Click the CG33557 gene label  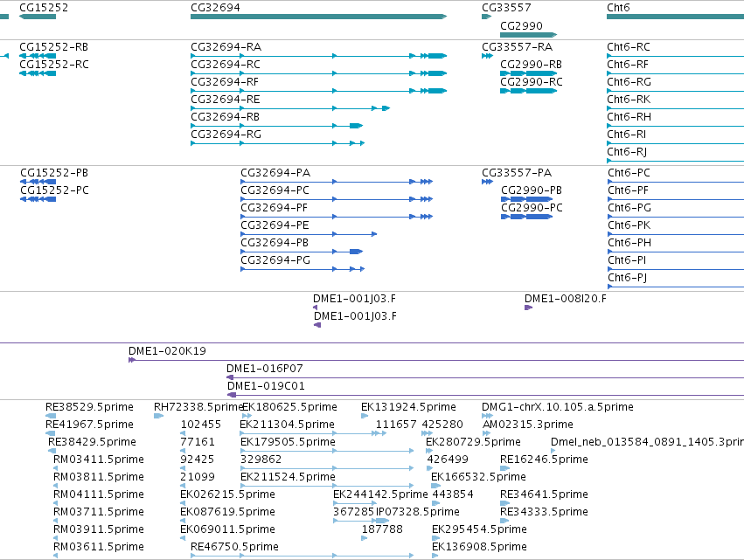click(x=506, y=8)
